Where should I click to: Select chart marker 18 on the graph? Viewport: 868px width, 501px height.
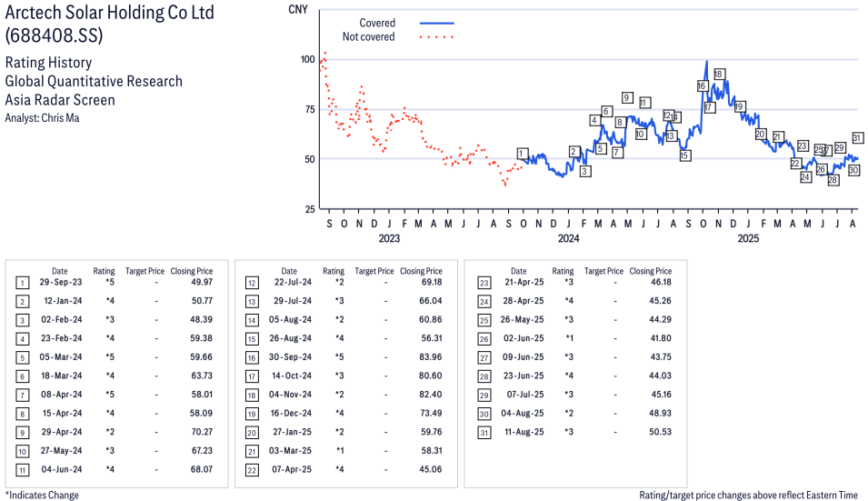[x=719, y=75]
